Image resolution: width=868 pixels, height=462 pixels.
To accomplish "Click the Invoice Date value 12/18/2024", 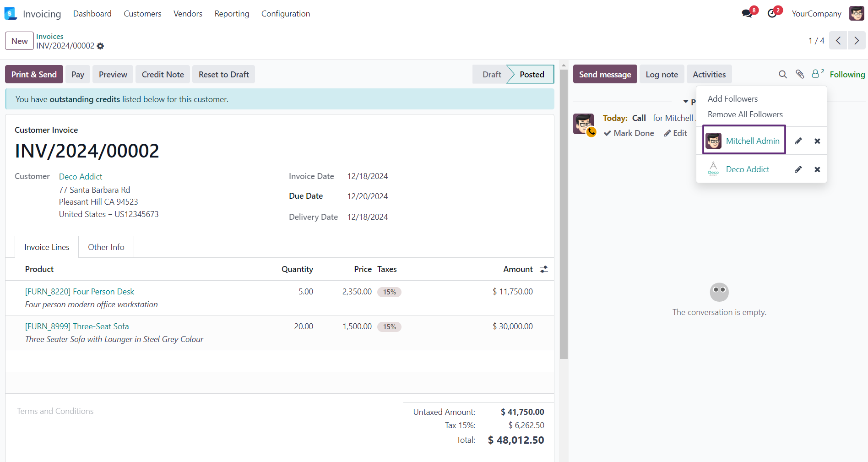I will point(368,176).
